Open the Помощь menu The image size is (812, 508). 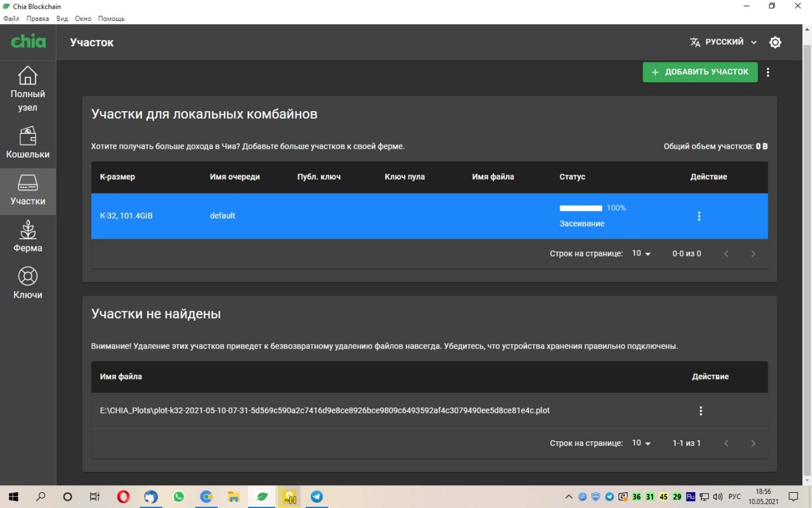pyautogui.click(x=111, y=18)
